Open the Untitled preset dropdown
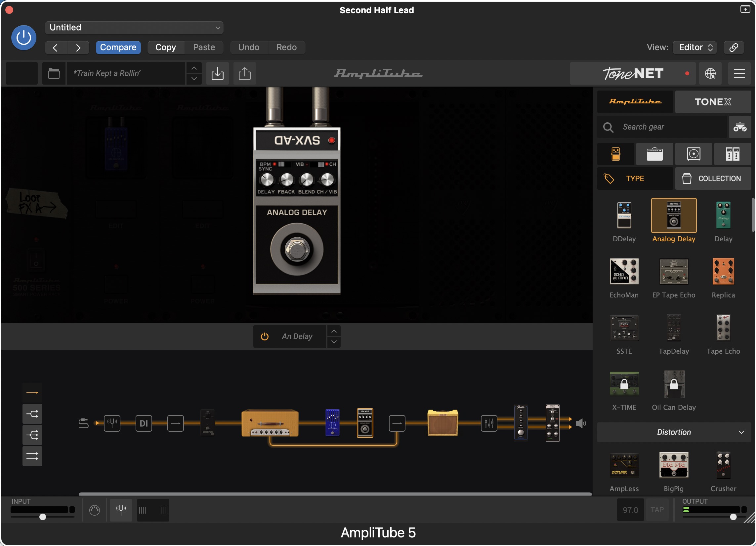The width and height of the screenshot is (756, 546). pos(134,28)
